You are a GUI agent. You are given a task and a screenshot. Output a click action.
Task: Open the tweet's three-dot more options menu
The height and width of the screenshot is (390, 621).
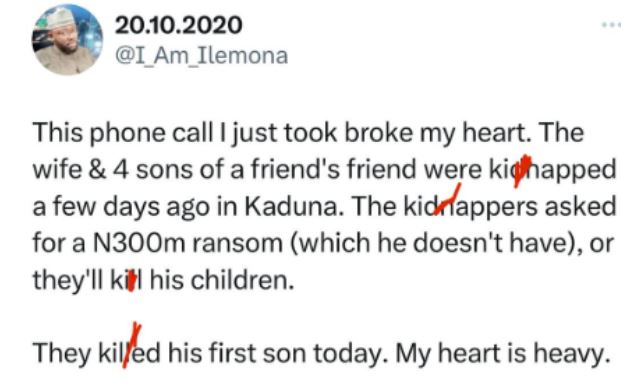(x=611, y=25)
